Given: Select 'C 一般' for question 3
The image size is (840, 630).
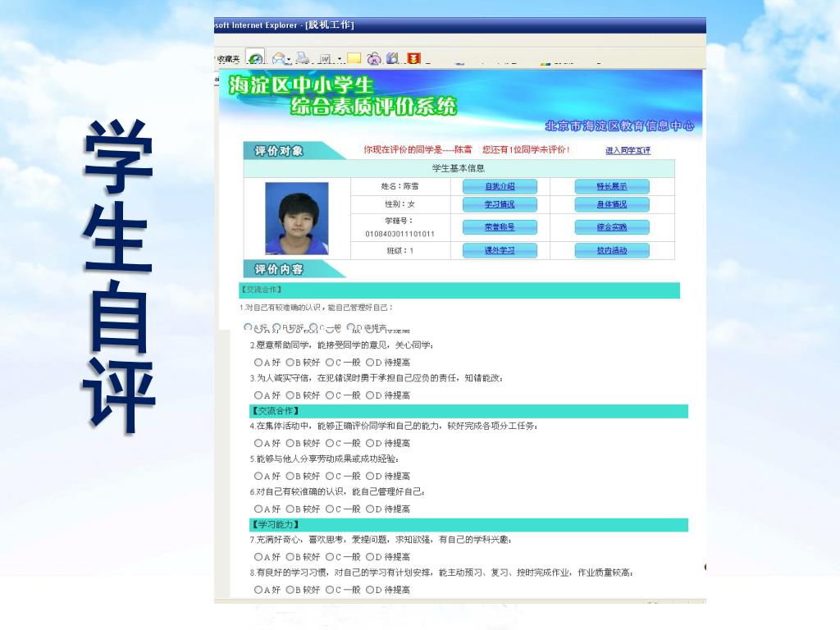Looking at the screenshot, I should 330,395.
